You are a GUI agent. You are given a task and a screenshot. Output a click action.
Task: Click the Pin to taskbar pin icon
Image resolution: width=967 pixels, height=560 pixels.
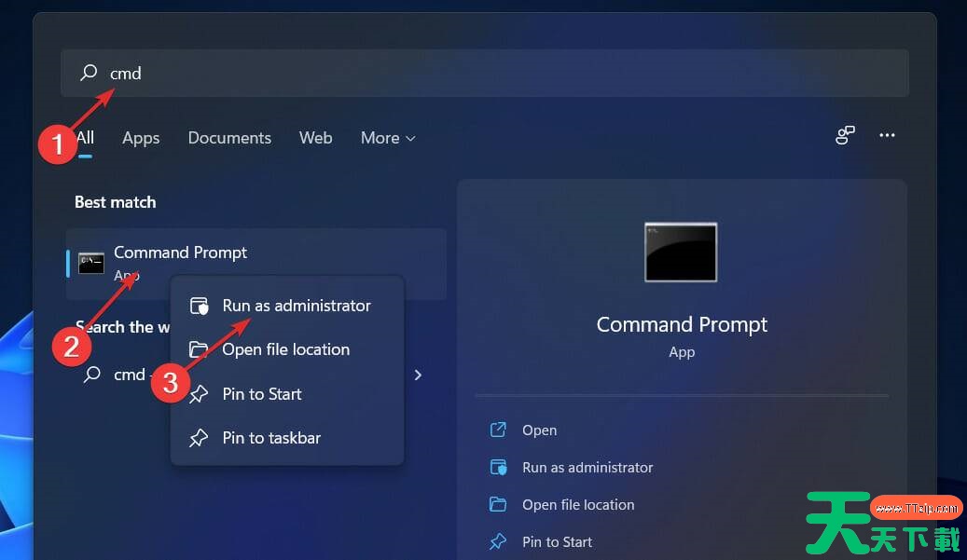pyautogui.click(x=198, y=438)
